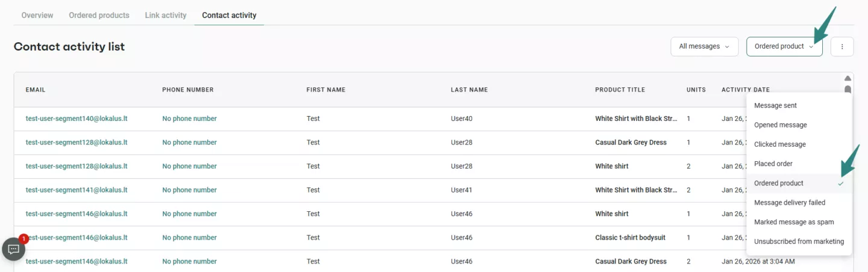Image resolution: width=868 pixels, height=272 pixels.
Task: Filter by Placed order activity
Action: point(773,164)
